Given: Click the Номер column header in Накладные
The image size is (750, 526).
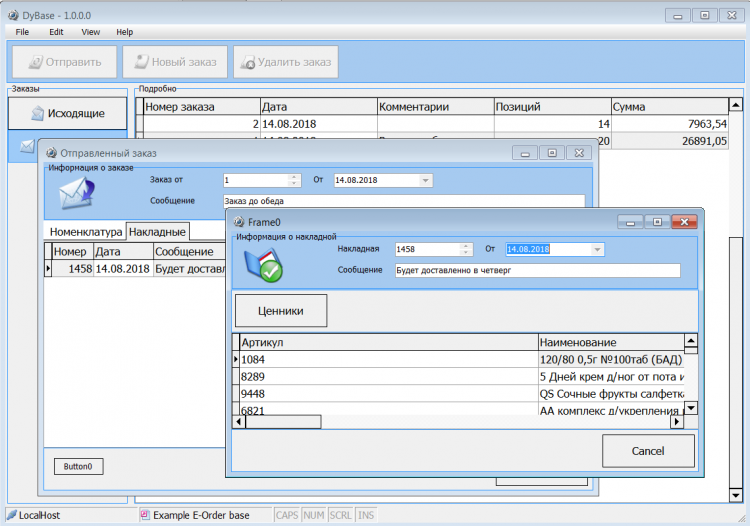Looking at the screenshot, I should pyautogui.click(x=72, y=252).
